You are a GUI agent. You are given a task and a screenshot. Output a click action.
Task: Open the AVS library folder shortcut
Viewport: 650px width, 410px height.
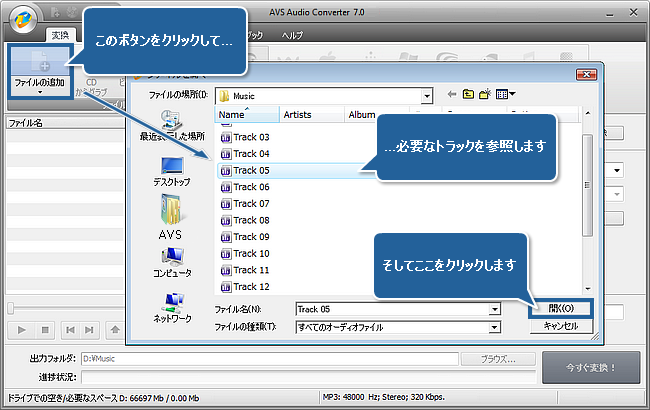[x=170, y=217]
